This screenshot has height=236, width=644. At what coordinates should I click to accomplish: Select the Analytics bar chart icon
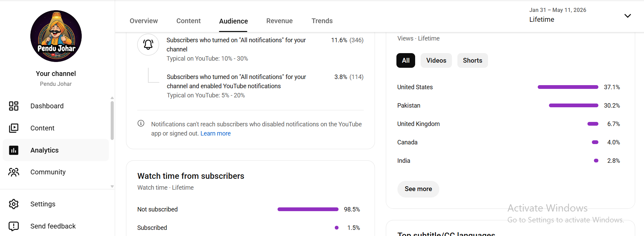click(14, 150)
